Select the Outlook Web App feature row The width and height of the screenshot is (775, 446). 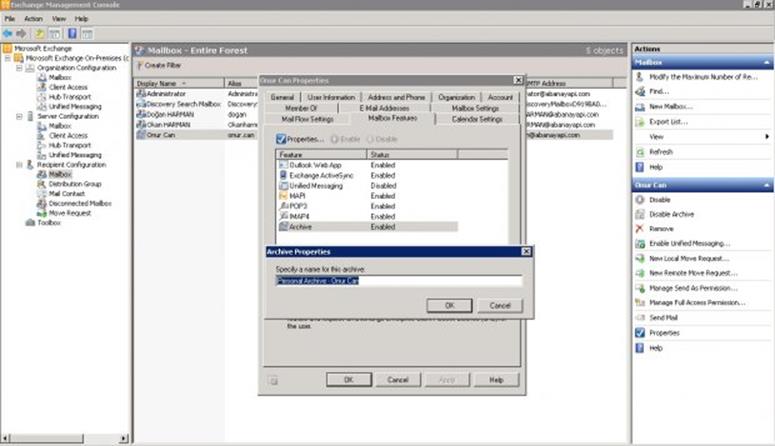tap(367, 165)
